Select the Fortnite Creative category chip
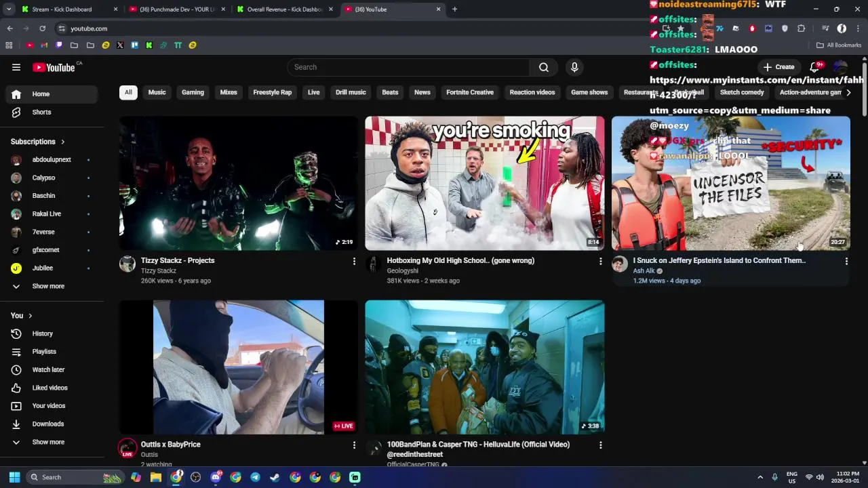The width and height of the screenshot is (868, 488). tap(470, 92)
